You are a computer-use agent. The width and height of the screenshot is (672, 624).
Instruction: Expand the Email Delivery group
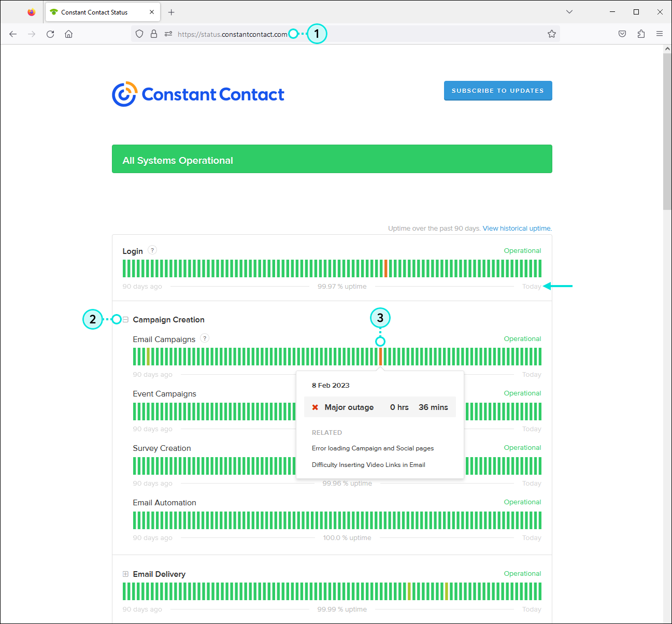tap(125, 574)
